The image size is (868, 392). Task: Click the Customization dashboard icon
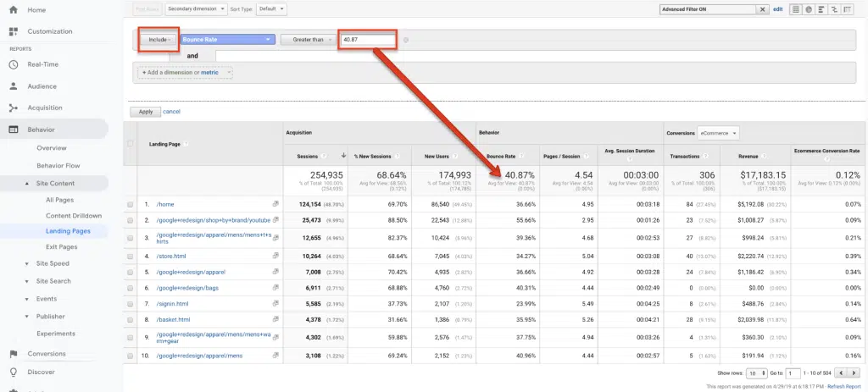tap(14, 31)
